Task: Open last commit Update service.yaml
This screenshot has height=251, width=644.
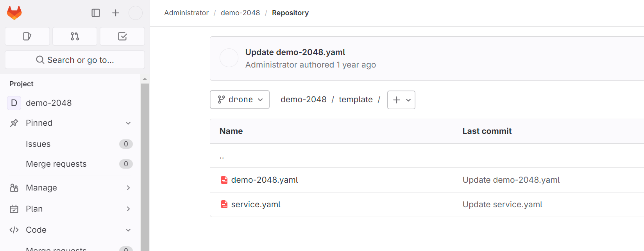Action: pyautogui.click(x=503, y=205)
